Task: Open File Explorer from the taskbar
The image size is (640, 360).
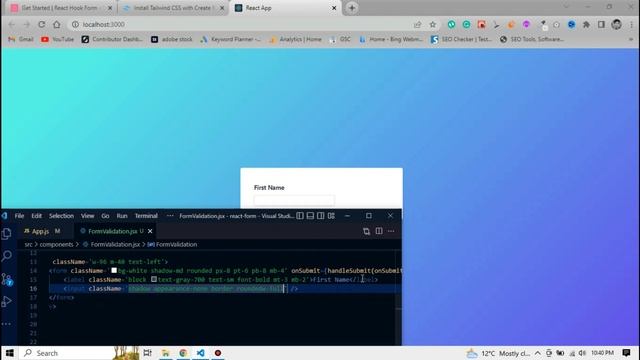Action: (x=165, y=353)
